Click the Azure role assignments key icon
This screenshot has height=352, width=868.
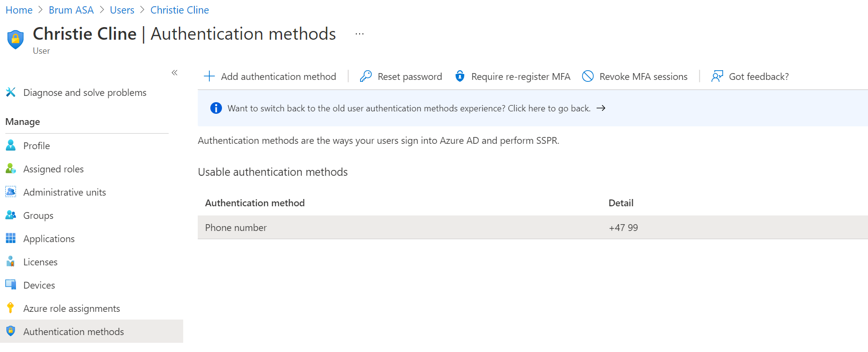click(x=11, y=308)
